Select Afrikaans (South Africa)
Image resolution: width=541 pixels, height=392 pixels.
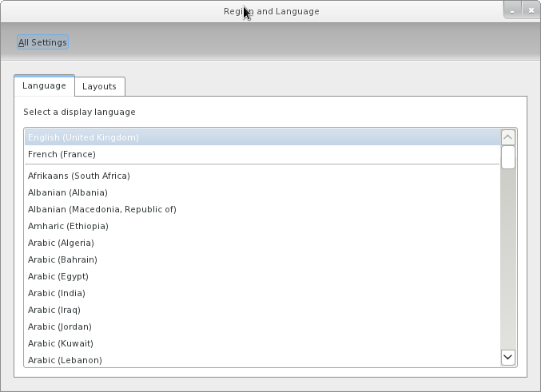78,176
